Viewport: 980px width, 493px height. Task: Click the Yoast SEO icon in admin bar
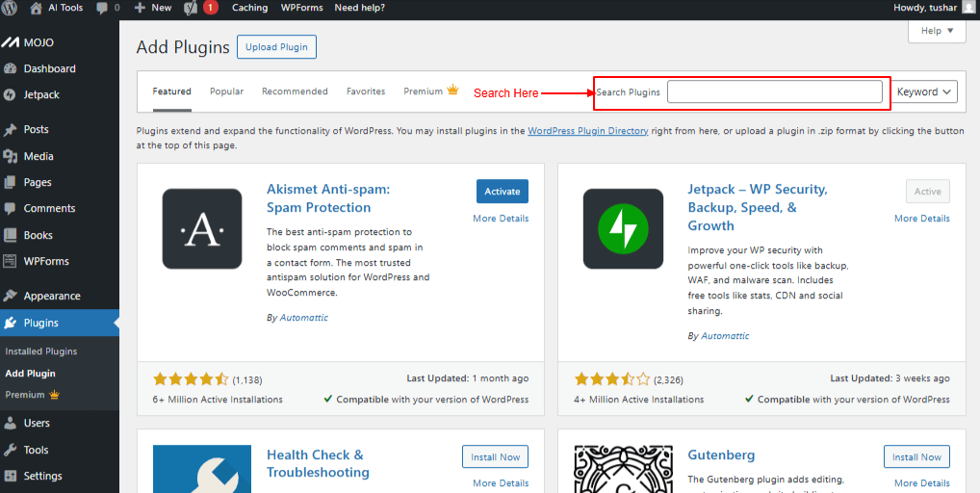192,8
